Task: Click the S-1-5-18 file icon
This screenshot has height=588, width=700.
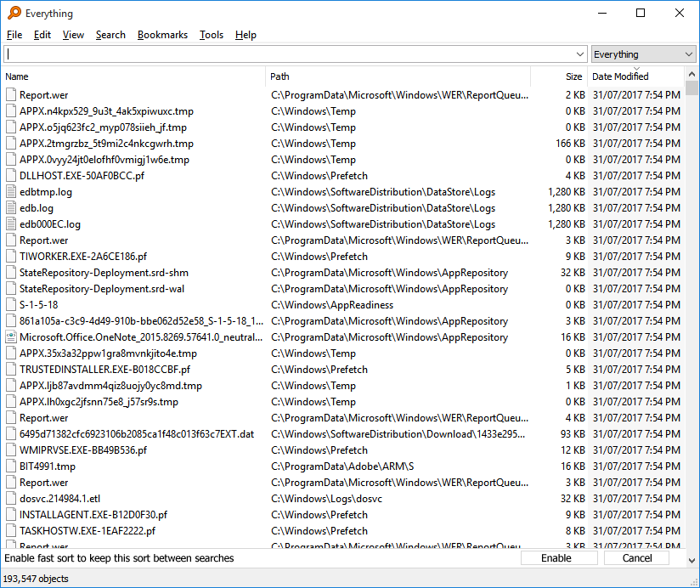Action: tap(11, 305)
